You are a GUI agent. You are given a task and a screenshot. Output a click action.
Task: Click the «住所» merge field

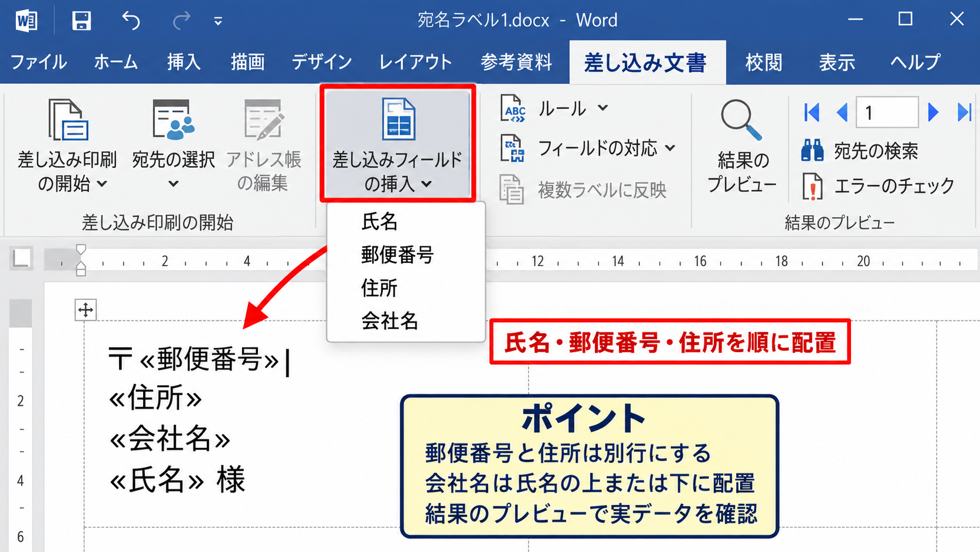coord(155,398)
